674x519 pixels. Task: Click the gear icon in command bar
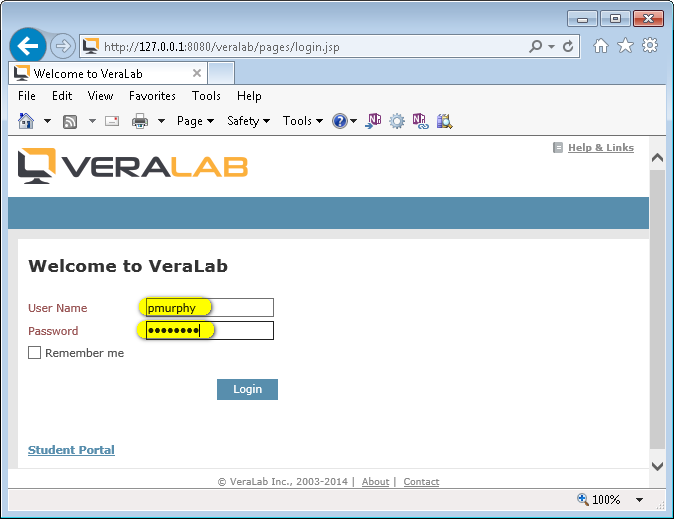point(397,121)
